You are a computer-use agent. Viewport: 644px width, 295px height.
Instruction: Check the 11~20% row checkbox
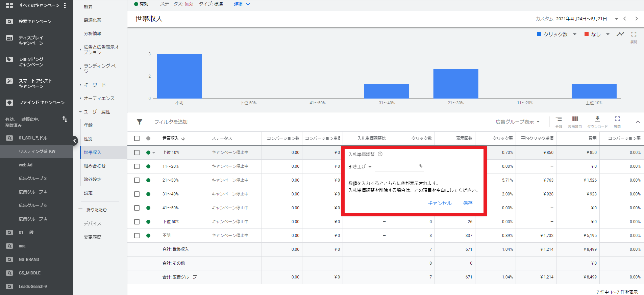[x=137, y=166]
